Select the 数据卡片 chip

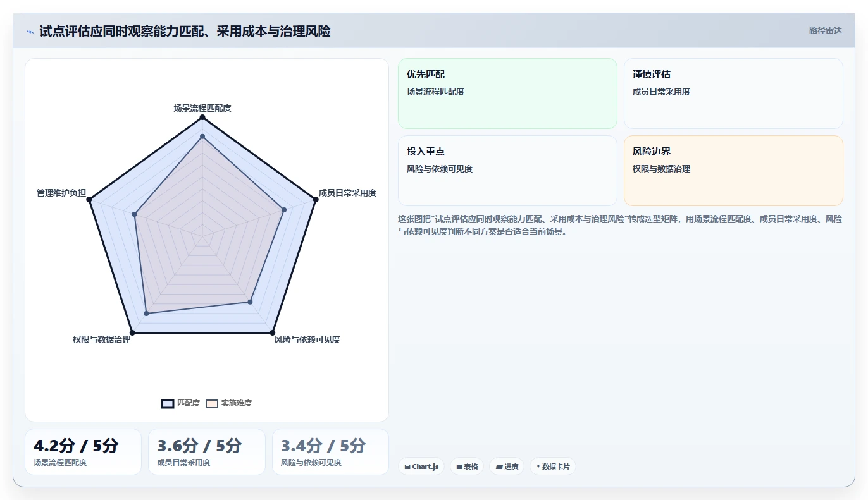(553, 466)
